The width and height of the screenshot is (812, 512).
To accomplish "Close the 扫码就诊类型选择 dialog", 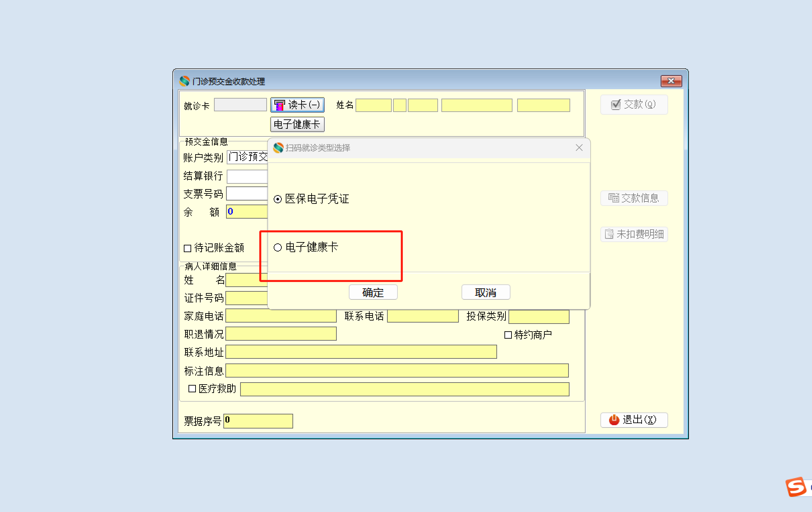I will (x=579, y=148).
